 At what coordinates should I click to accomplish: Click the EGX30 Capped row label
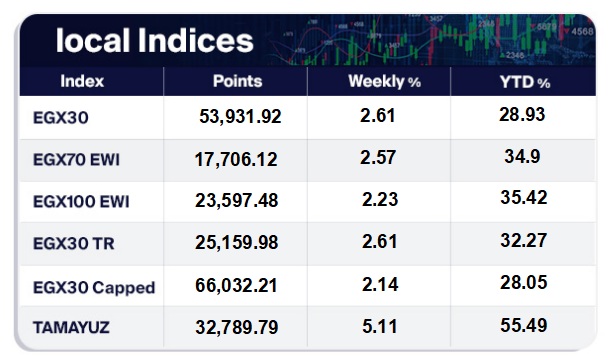94,288
